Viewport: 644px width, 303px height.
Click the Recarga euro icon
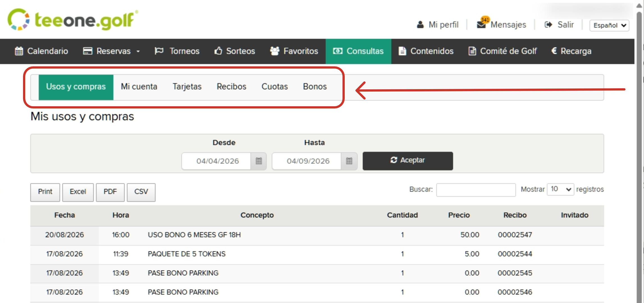[554, 51]
